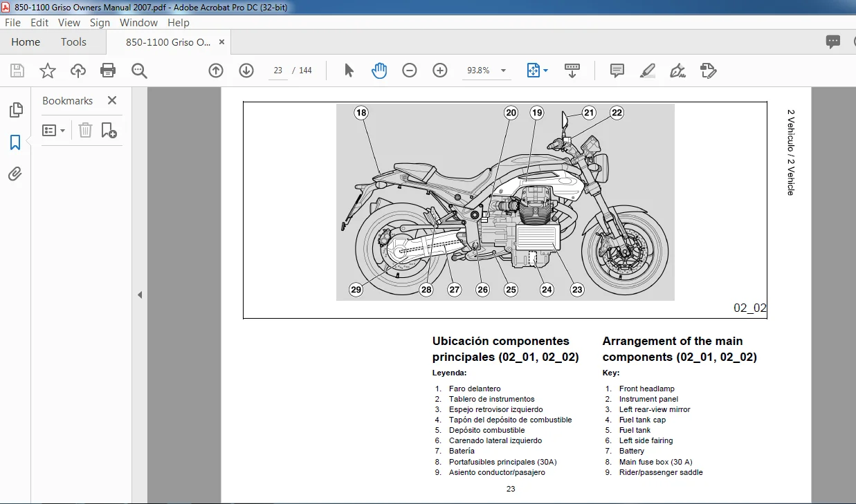Switch to the Home tab

coord(26,42)
